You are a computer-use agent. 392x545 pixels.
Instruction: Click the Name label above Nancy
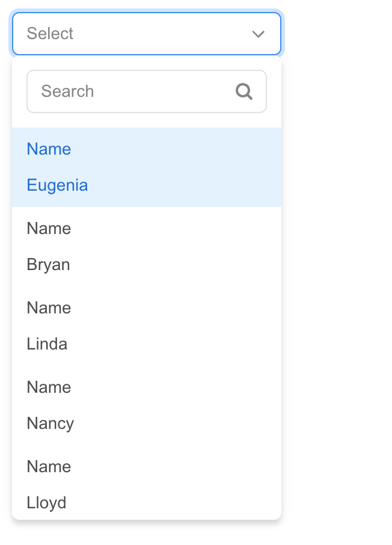point(49,387)
